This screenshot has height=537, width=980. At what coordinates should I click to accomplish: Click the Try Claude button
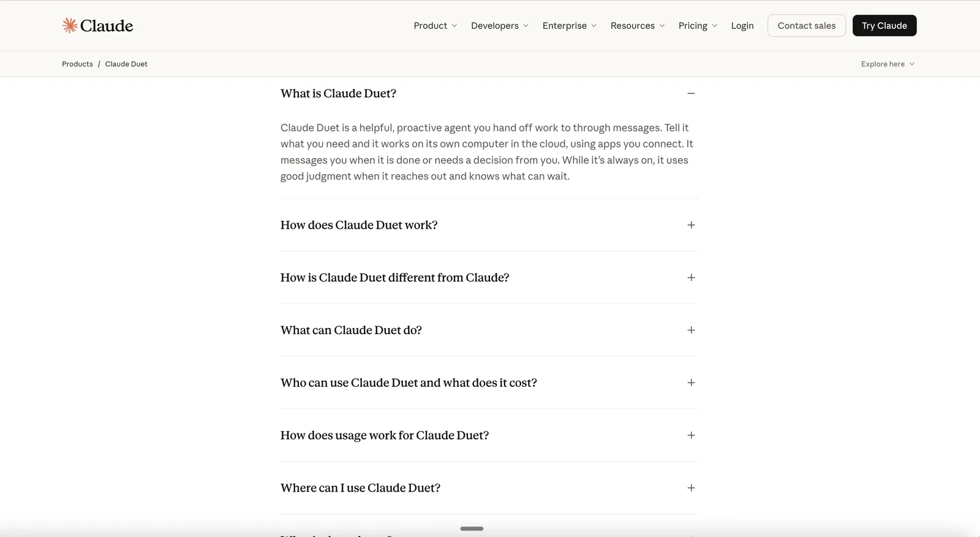(x=884, y=26)
